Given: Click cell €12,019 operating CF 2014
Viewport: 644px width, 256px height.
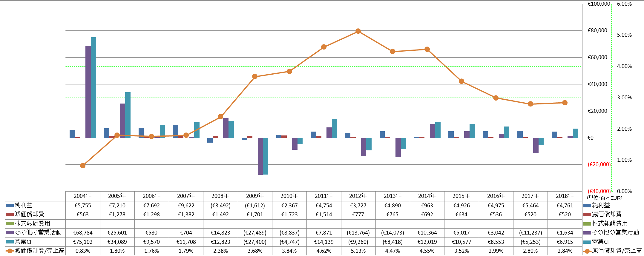Looking at the screenshot, I should 427,242.
